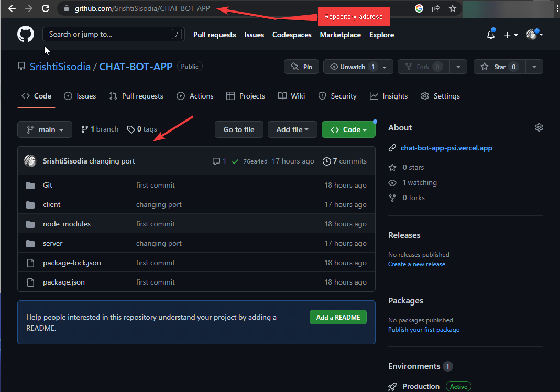The image size is (560, 392).
Task: Click the commit author avatar
Action: (30, 161)
